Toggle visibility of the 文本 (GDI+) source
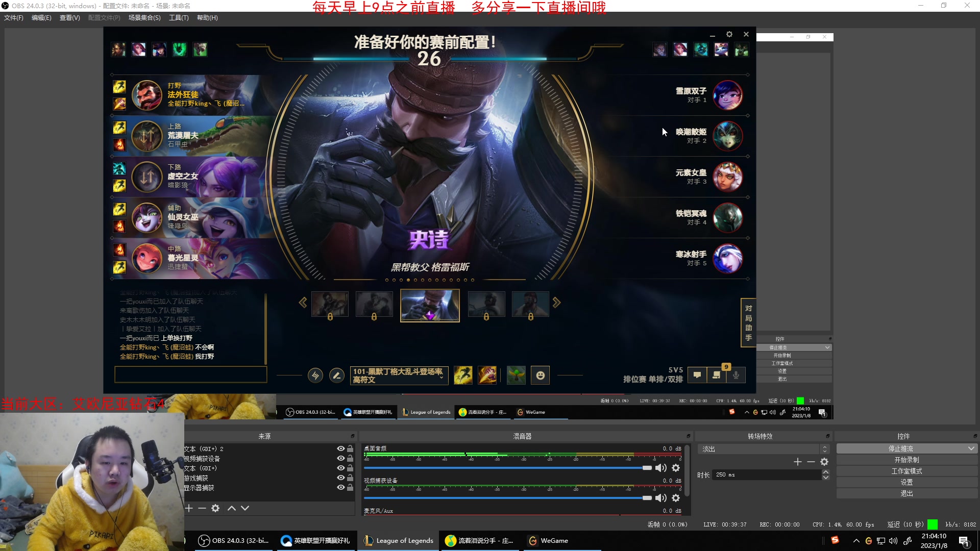The width and height of the screenshot is (980, 551). coord(340,468)
